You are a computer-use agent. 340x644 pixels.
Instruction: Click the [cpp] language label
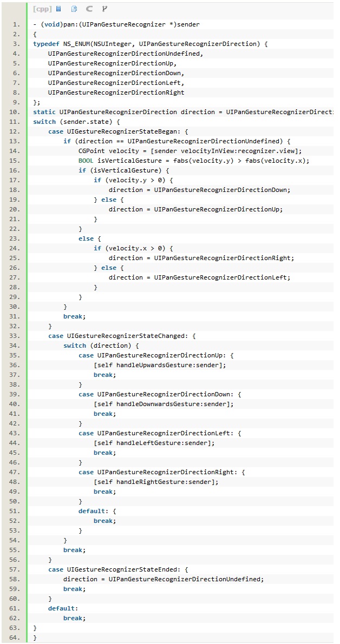pos(42,9)
